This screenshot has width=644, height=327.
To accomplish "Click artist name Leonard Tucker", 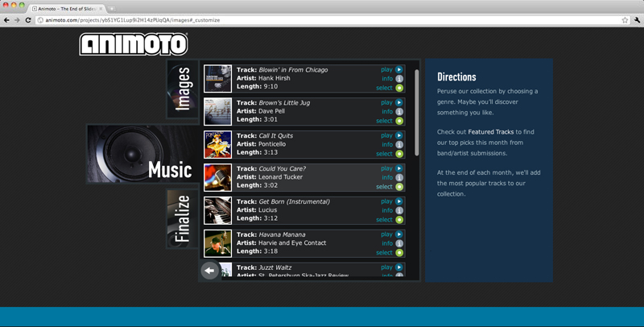I will (x=280, y=177).
